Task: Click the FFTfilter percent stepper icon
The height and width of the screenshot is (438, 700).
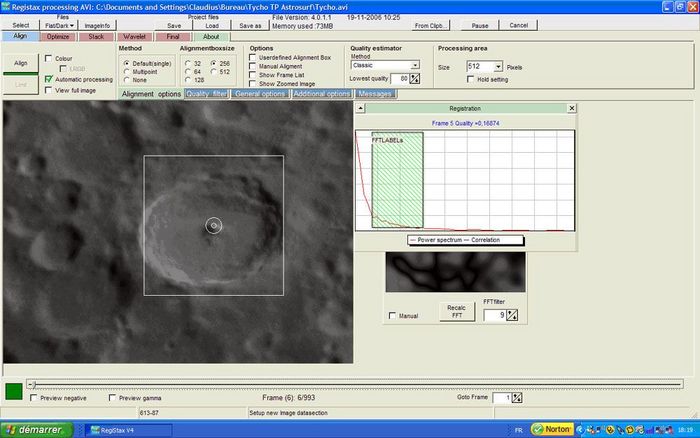Action: click(512, 315)
